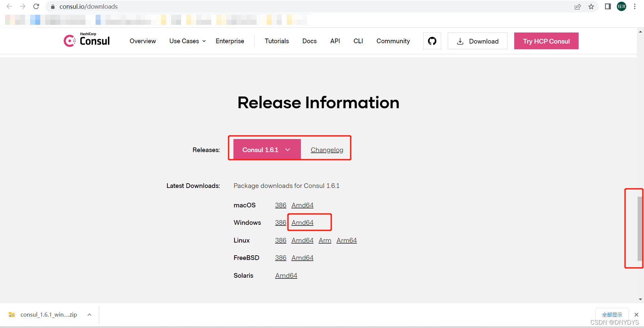Image resolution: width=644 pixels, height=328 pixels.
Task: Download Windows Amd64 package
Action: click(302, 222)
